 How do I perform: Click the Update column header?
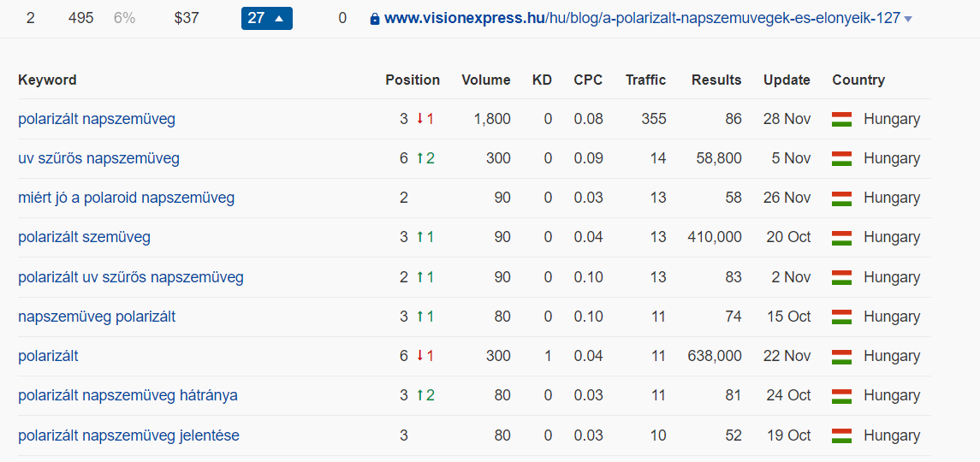[787, 80]
